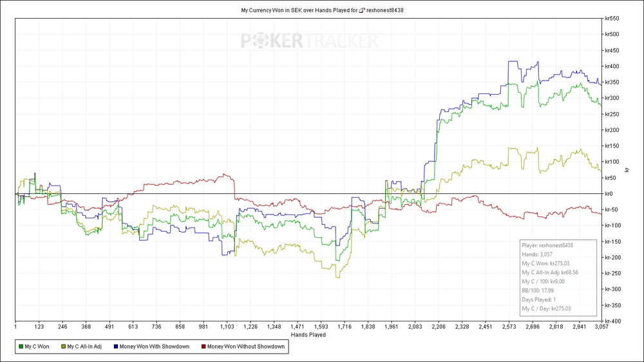Toggle Money Won Without Showdown legend label
This screenshot has height=362, width=644.
[246, 347]
